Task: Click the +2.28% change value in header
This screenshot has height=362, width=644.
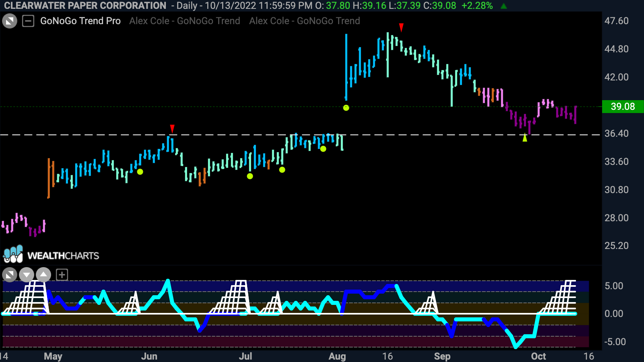Action: pyautogui.click(x=477, y=6)
